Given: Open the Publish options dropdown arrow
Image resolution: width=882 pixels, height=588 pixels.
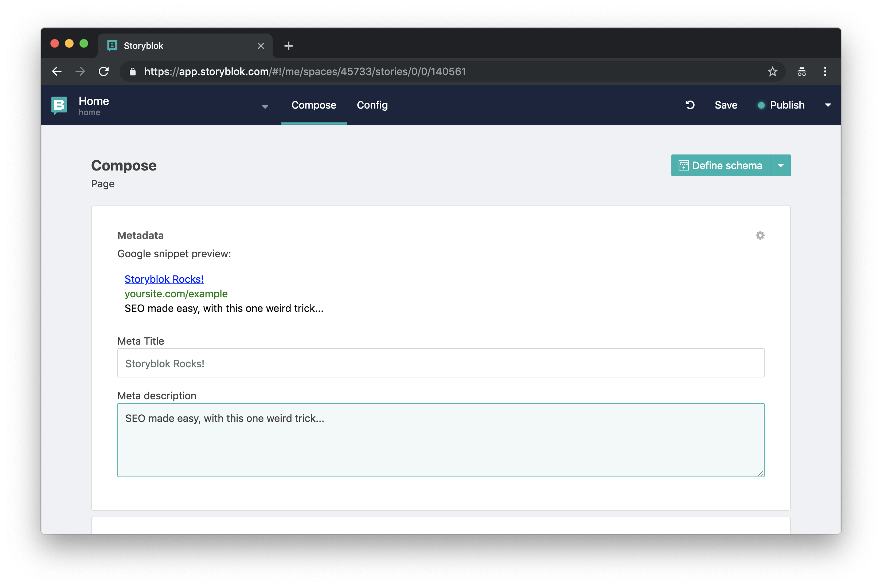Looking at the screenshot, I should [x=828, y=105].
